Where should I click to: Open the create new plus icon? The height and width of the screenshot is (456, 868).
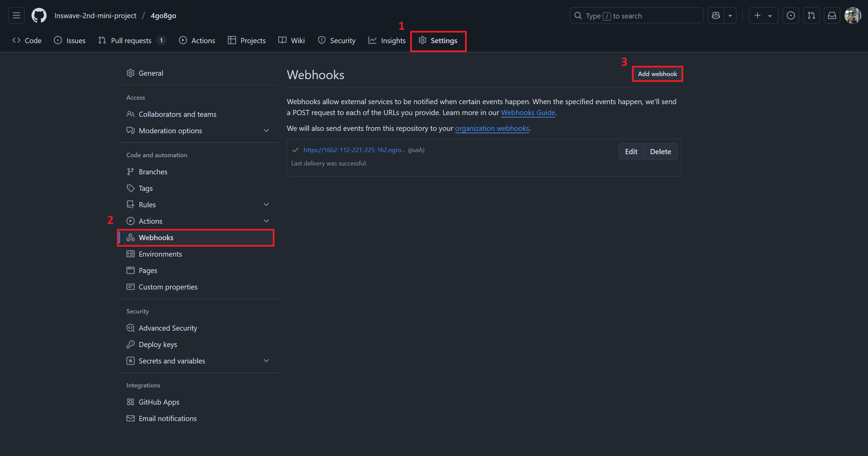click(758, 15)
